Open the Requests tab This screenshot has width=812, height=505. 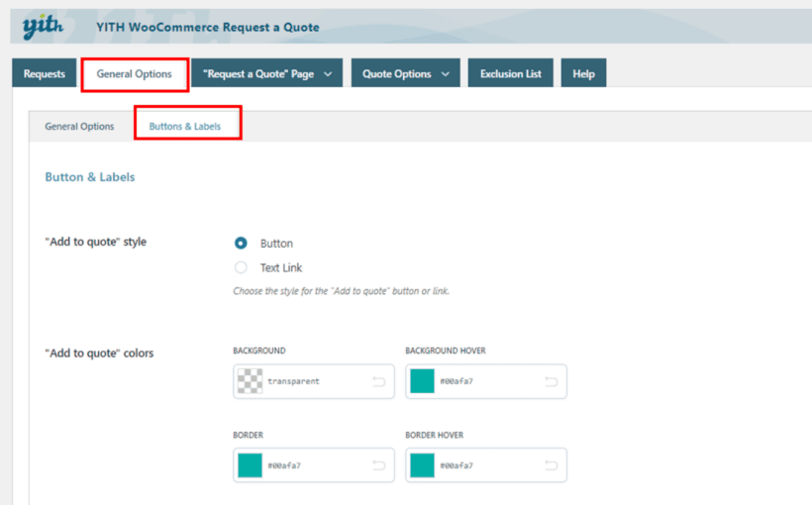pyautogui.click(x=44, y=73)
